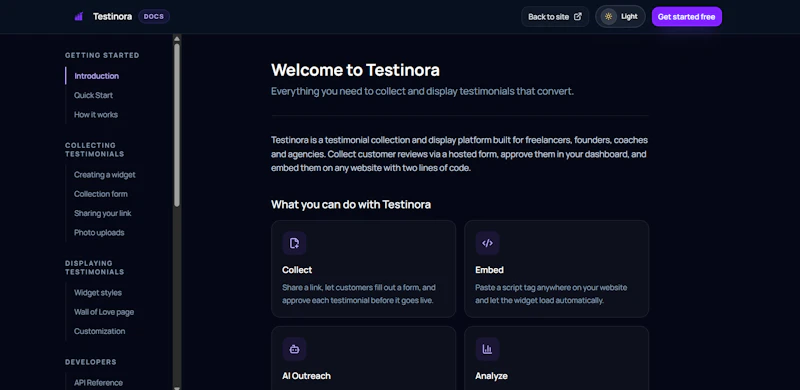Click the DOCS badge in header

pyautogui.click(x=154, y=16)
